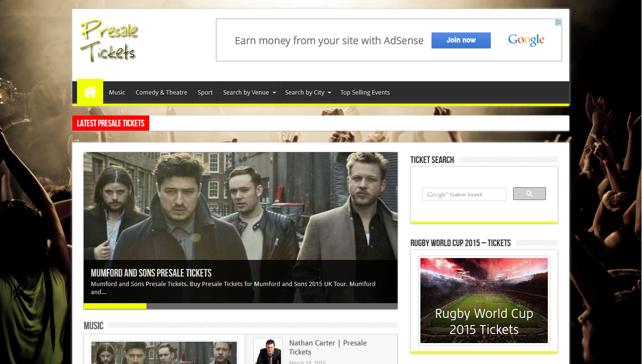642x364 pixels.
Task: Click the Ticket Search heading
Action: coord(432,160)
